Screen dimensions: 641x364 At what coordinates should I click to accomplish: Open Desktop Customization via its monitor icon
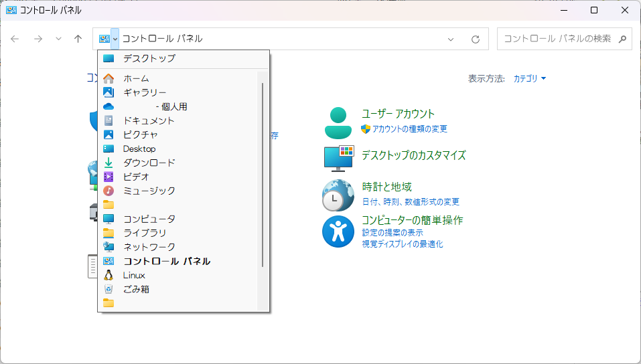[x=339, y=158]
